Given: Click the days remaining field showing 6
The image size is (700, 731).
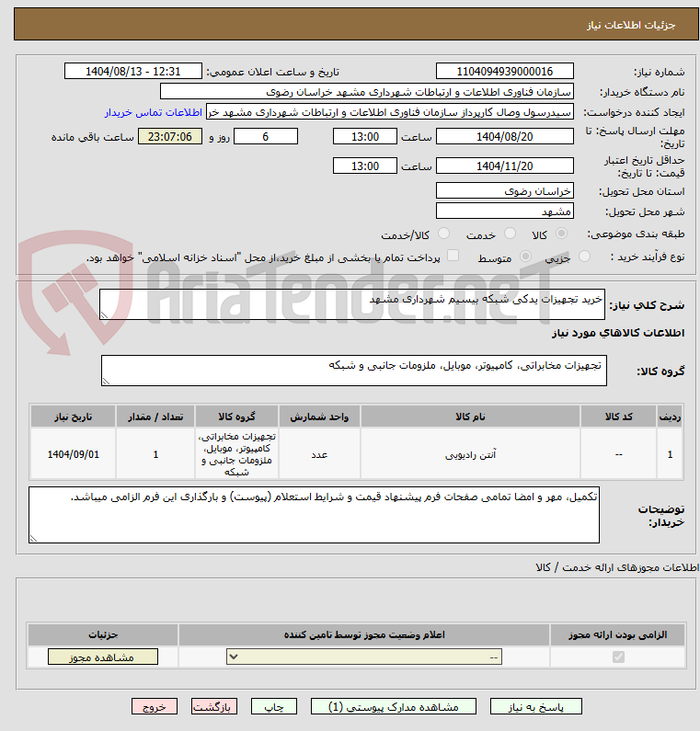Looking at the screenshot, I should 265,137.
